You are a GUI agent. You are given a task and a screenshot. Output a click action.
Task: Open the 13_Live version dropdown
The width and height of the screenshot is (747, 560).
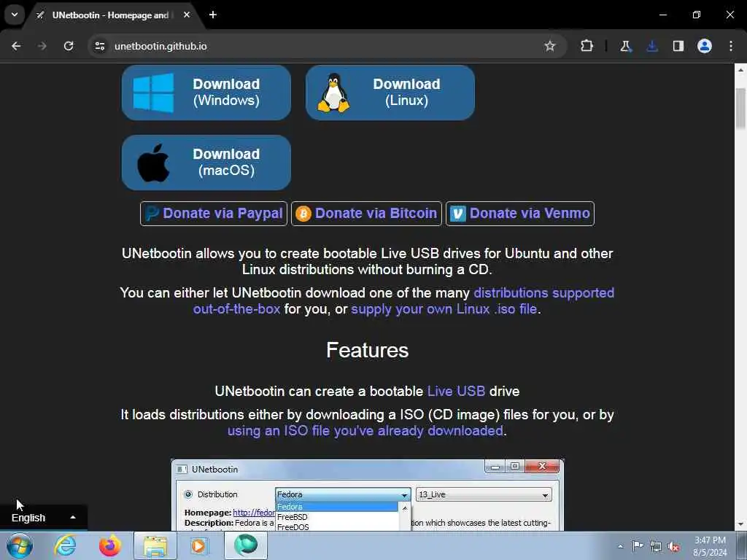tap(484, 494)
